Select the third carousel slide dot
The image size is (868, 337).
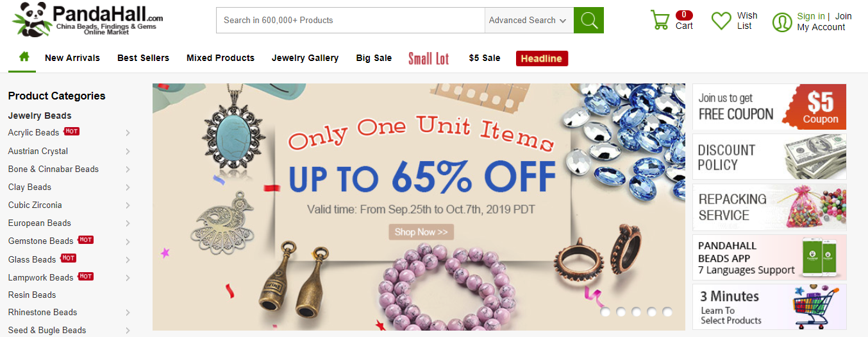(x=637, y=312)
